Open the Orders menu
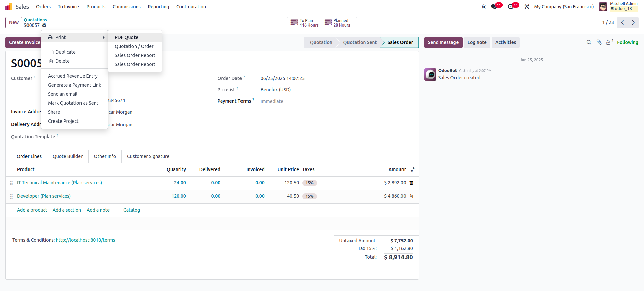Screen dimensions: 644x291 click(43, 7)
